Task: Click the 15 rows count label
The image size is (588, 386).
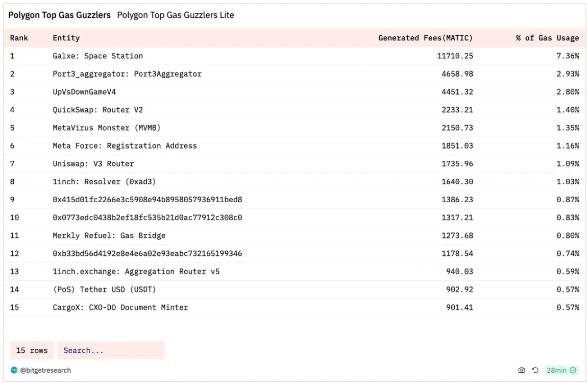Action: pyautogui.click(x=32, y=350)
